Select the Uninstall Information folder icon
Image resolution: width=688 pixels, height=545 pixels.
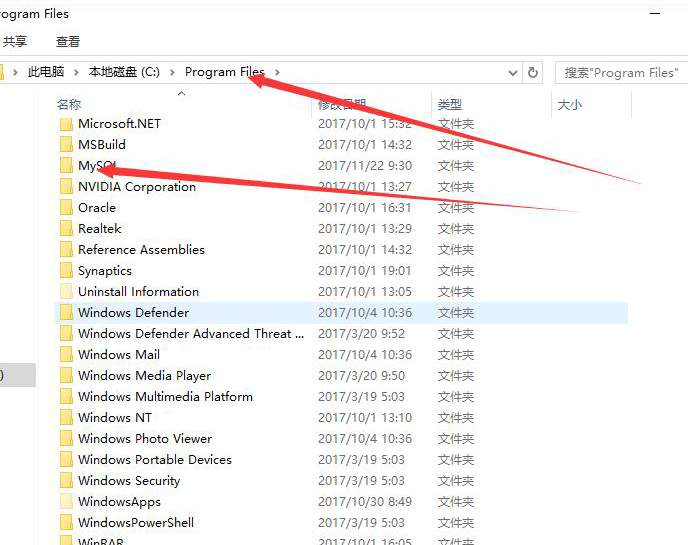66,292
